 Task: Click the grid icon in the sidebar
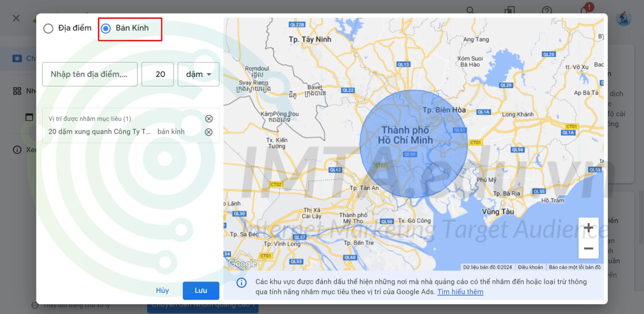coord(17,91)
